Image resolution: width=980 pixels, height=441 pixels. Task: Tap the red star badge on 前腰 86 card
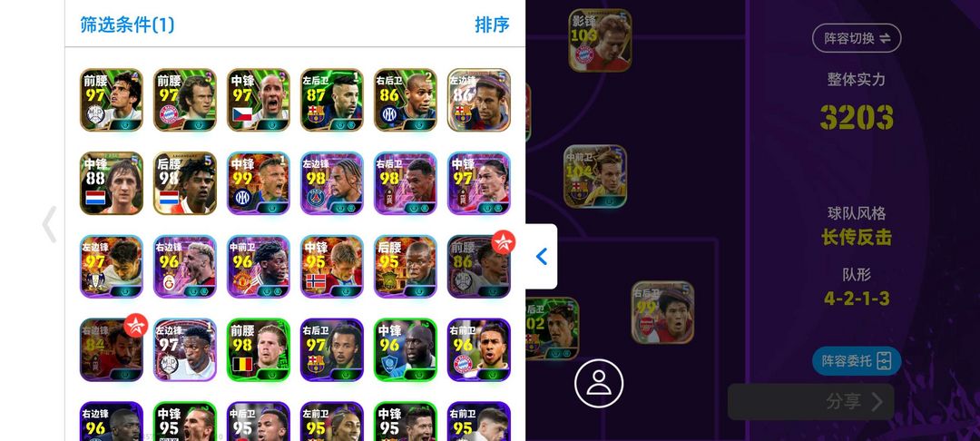[503, 242]
